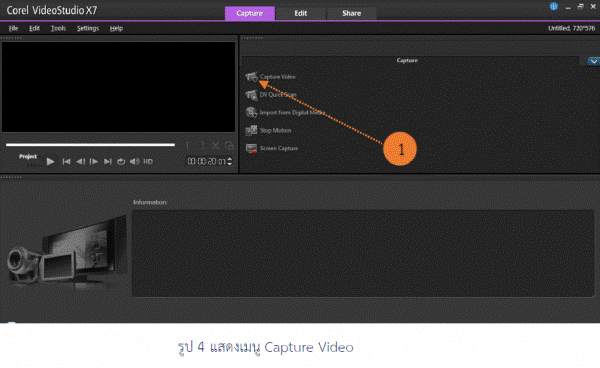600x368 pixels.
Task: Click the Enlarge preview window icon
Action: [x=229, y=146]
